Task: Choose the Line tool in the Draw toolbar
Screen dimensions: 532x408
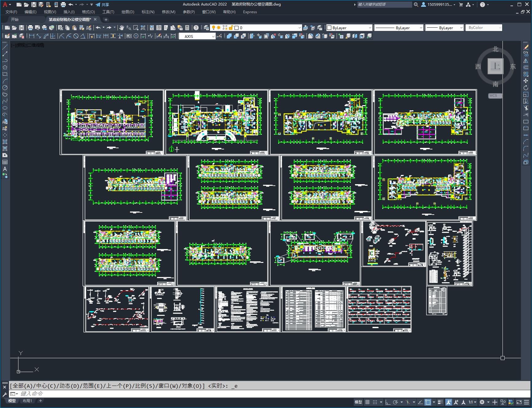Action: point(5,47)
